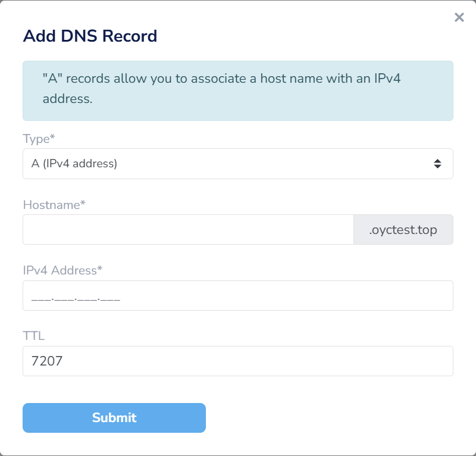476x456 pixels.
Task: Click the "Hostname*" field label
Action: tap(54, 205)
